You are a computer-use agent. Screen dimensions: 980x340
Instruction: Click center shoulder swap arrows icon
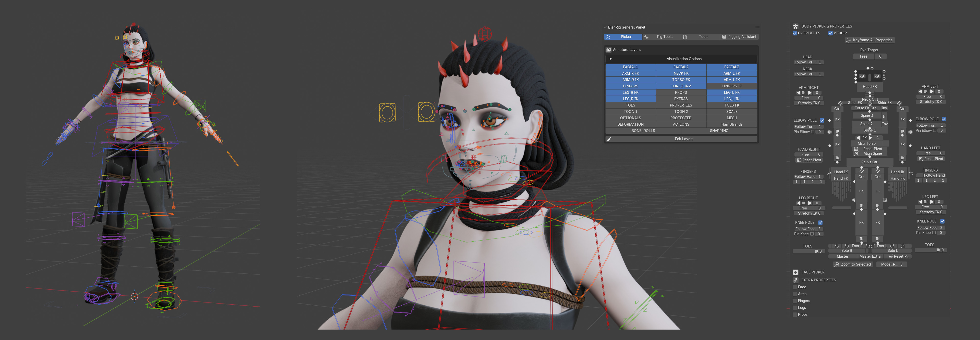(870, 103)
